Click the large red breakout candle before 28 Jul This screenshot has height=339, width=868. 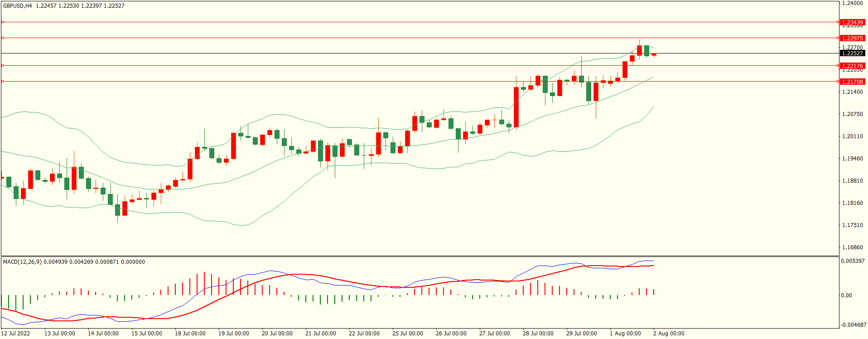(516, 107)
